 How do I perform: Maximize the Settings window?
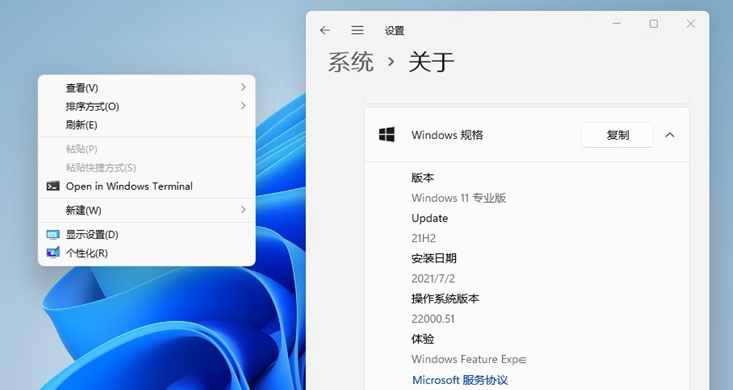pos(654,23)
